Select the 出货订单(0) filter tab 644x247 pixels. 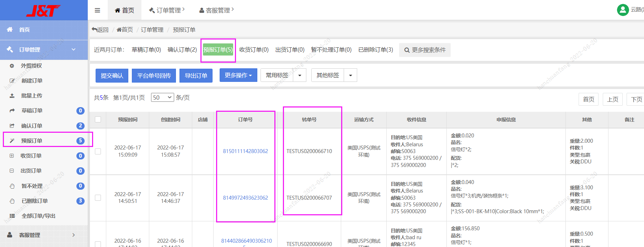290,50
